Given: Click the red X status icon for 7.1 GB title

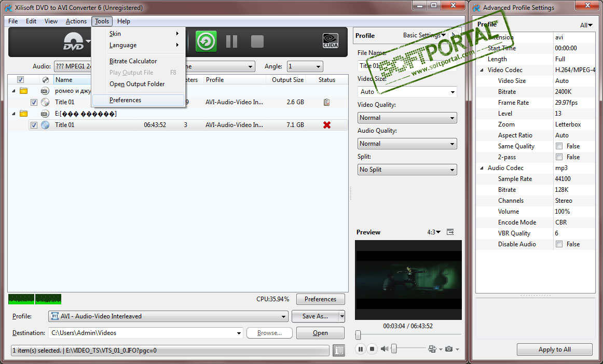Looking at the screenshot, I should [x=327, y=125].
